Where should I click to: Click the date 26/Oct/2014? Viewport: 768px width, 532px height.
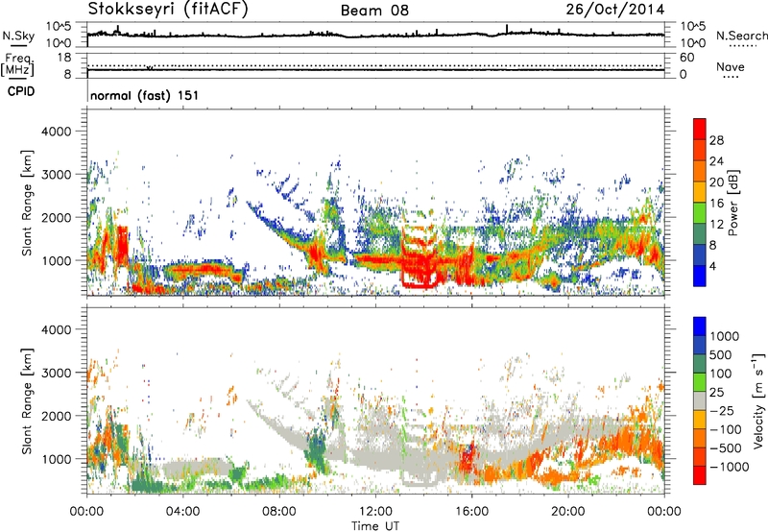(x=615, y=10)
